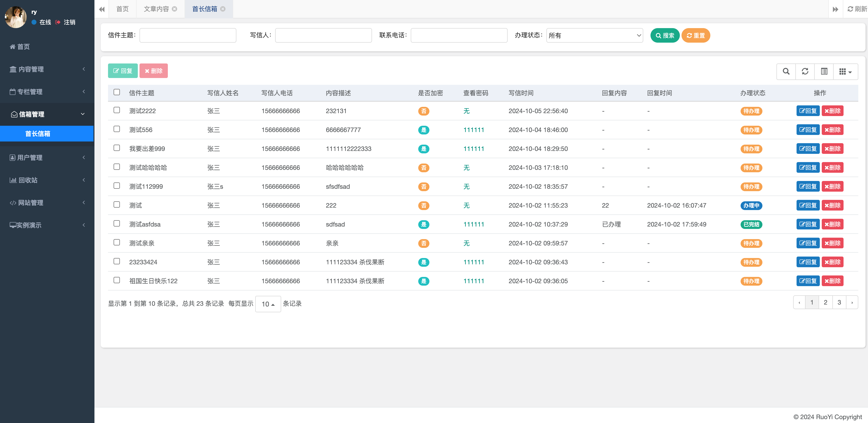Check the select-all header checkbox

point(116,92)
